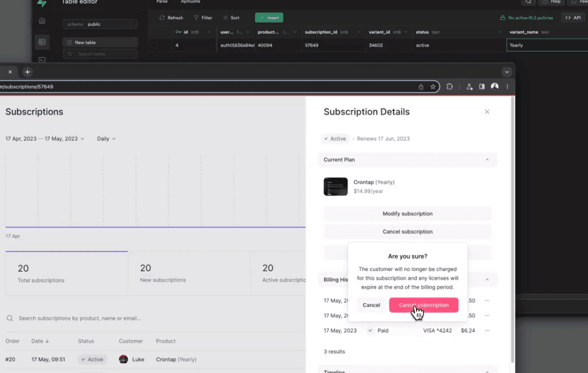The width and height of the screenshot is (588, 373).
Task: Click the green Insert button
Action: pos(269,17)
